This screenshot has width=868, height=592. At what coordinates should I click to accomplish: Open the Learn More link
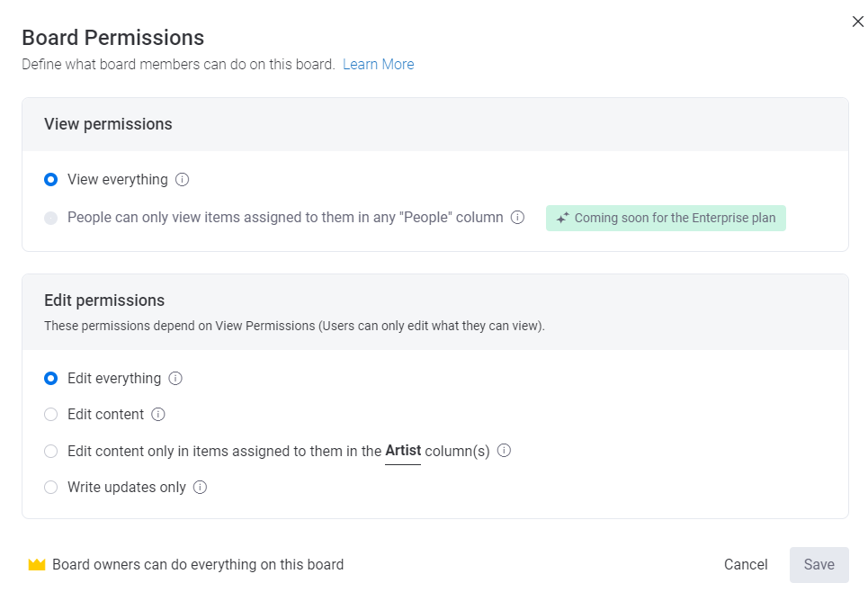[378, 65]
